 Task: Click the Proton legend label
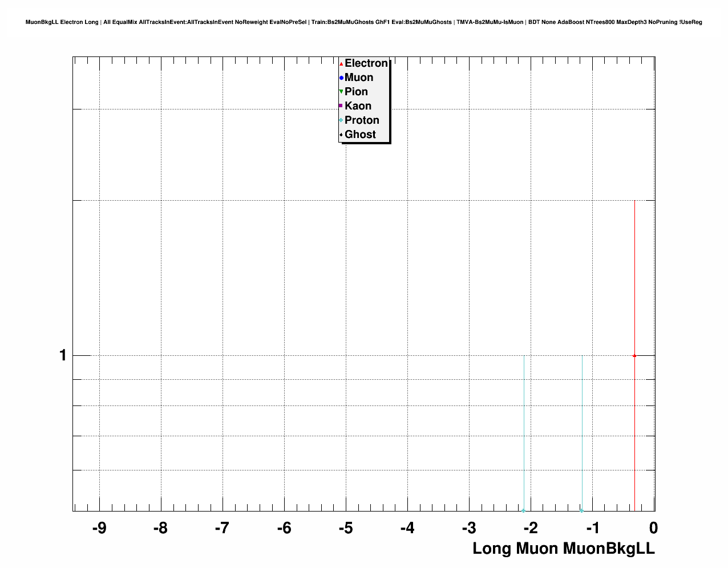click(x=362, y=120)
